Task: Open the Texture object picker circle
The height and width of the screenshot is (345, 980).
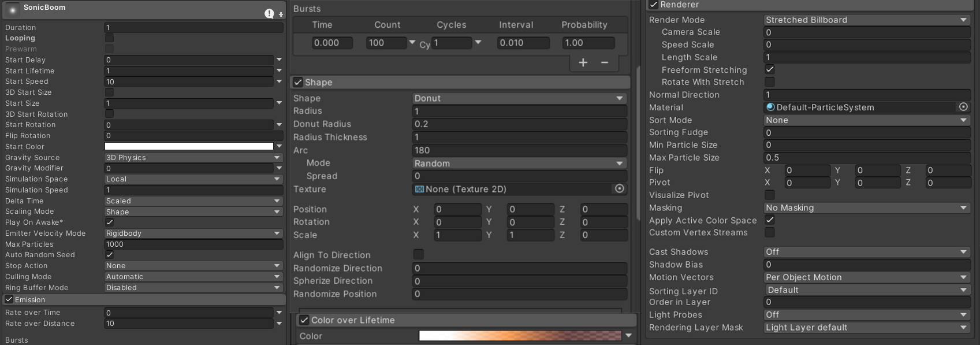Action: coord(619,189)
